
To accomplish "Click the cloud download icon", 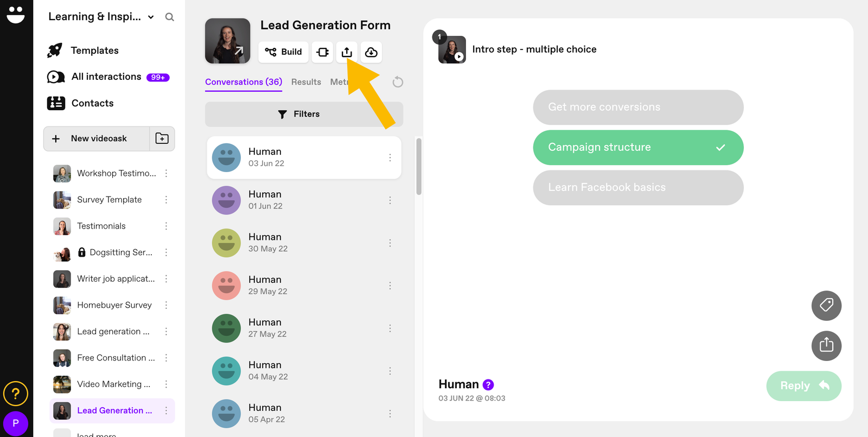I will 371,52.
